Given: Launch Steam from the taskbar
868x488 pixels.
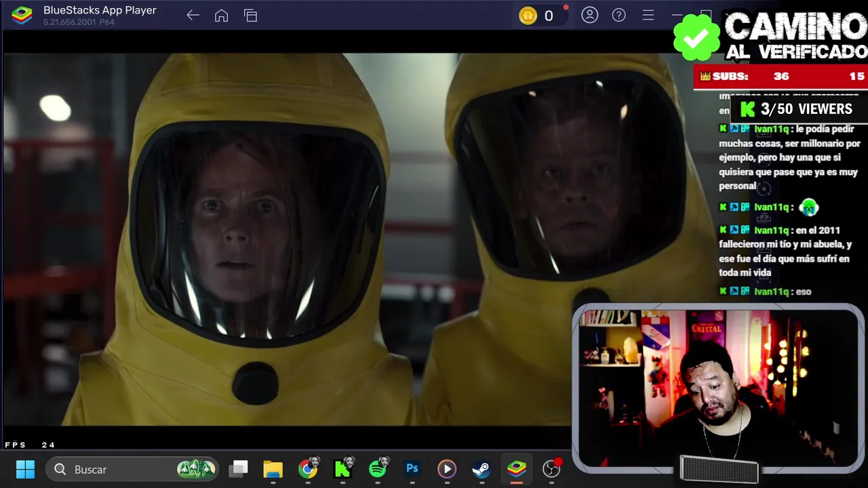Looking at the screenshot, I should click(x=481, y=469).
